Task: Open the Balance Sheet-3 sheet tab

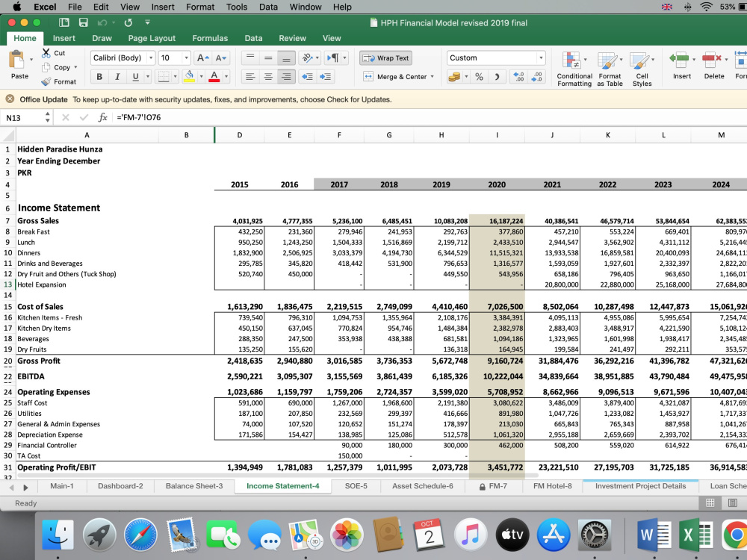Action: pyautogui.click(x=194, y=486)
